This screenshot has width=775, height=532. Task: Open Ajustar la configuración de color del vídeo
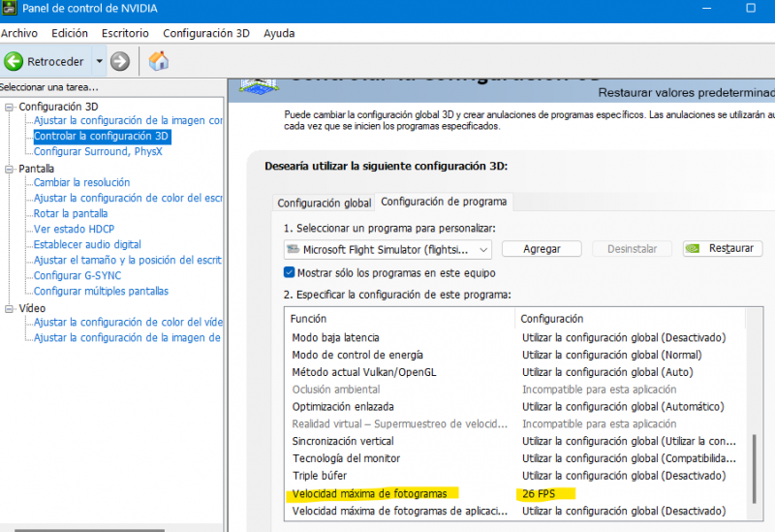click(x=128, y=322)
